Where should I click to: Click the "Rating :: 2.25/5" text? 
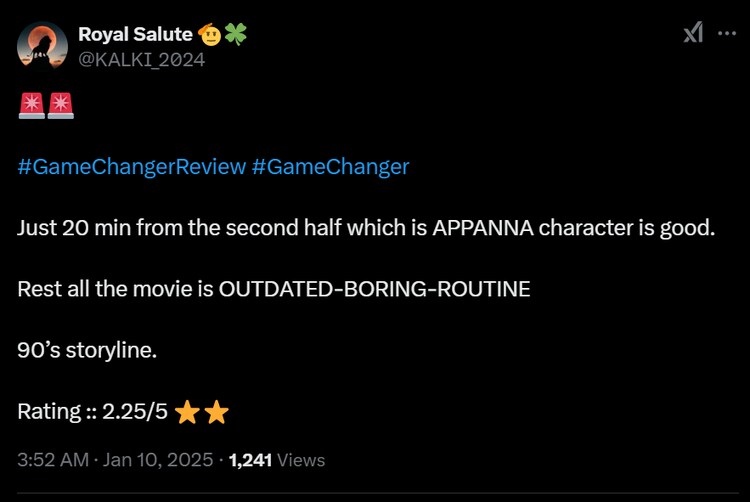(x=92, y=411)
